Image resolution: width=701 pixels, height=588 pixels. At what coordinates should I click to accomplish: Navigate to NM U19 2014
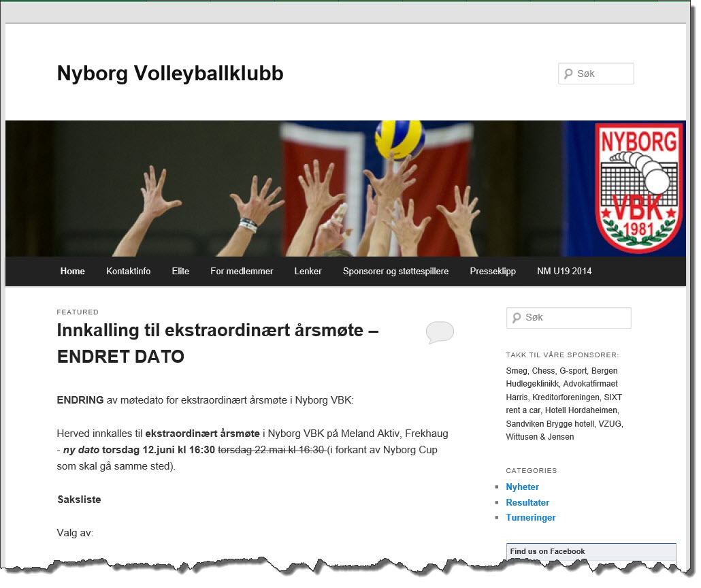pos(564,271)
